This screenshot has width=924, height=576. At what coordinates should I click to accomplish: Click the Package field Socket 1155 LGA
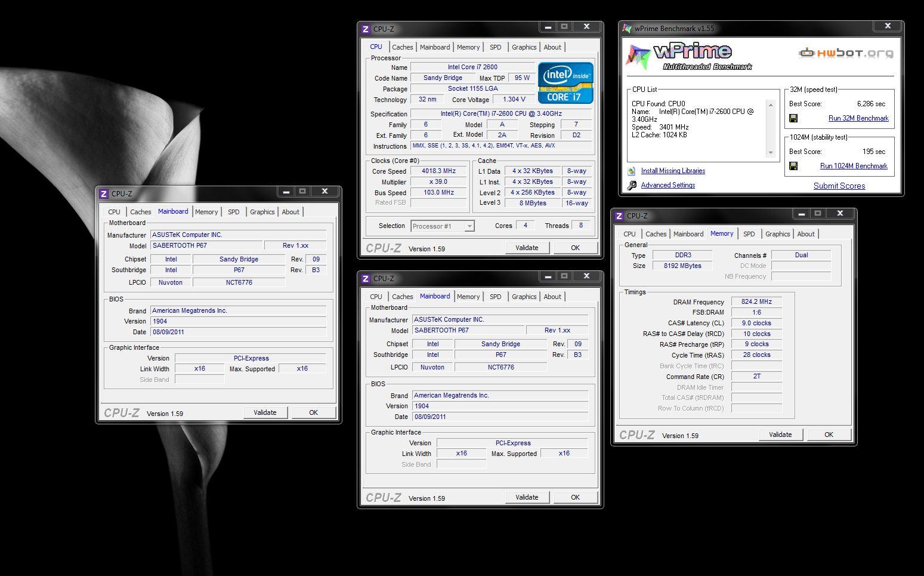point(472,88)
